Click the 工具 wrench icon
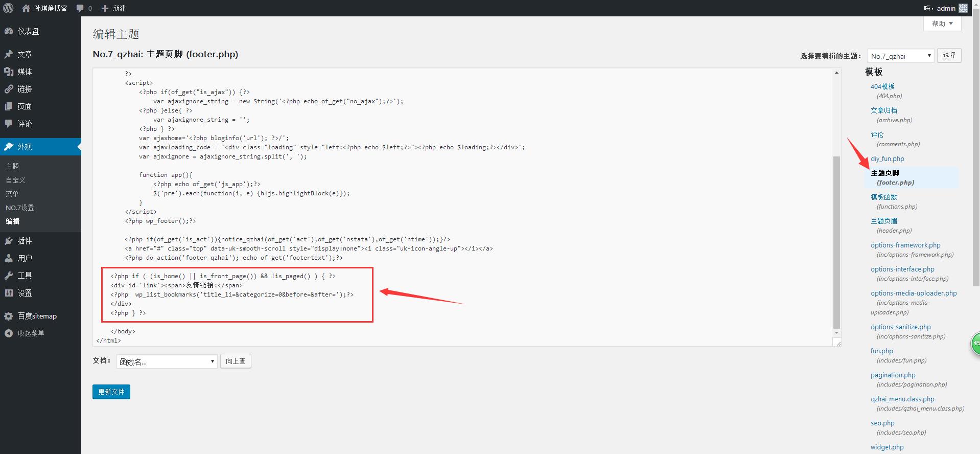Screen dimensions: 980x454 (9, 276)
